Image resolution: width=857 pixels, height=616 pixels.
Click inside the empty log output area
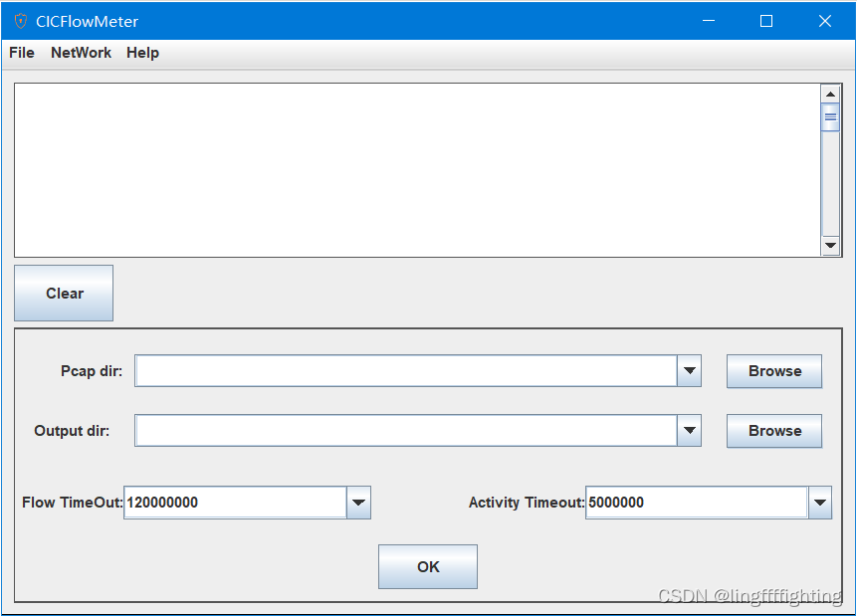[x=418, y=169]
